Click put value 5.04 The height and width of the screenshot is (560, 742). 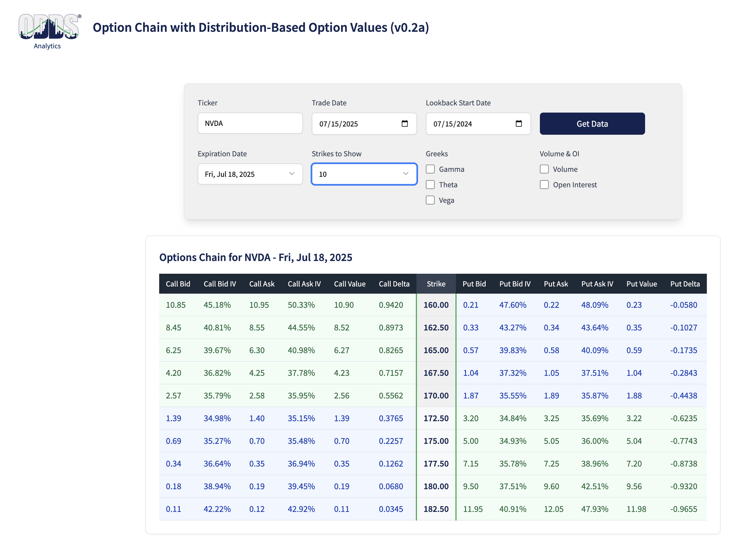[x=634, y=441]
